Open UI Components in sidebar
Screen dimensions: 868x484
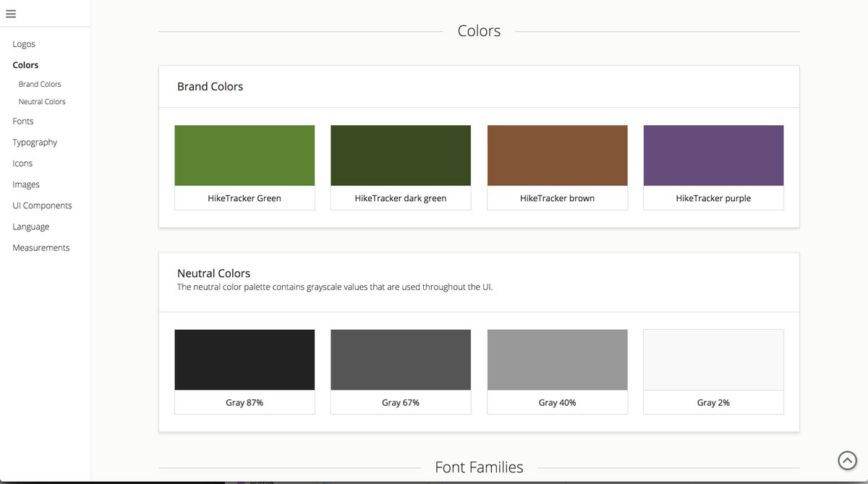coord(42,205)
